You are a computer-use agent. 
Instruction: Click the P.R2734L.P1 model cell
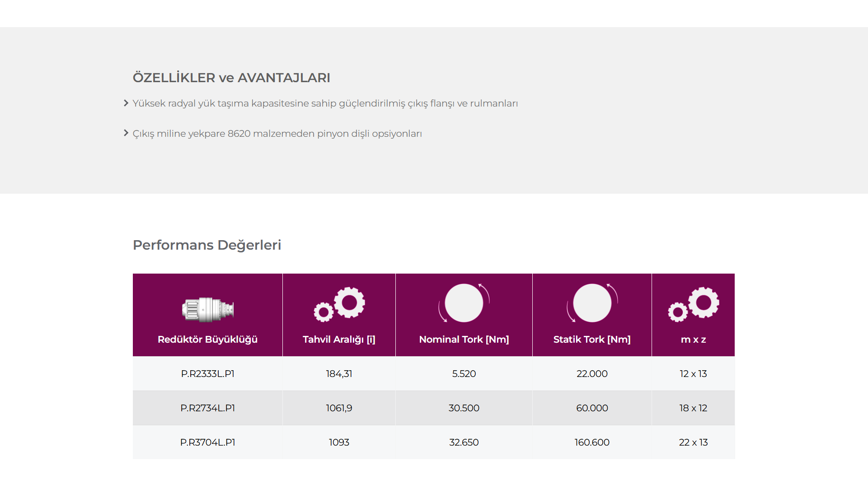click(x=207, y=408)
